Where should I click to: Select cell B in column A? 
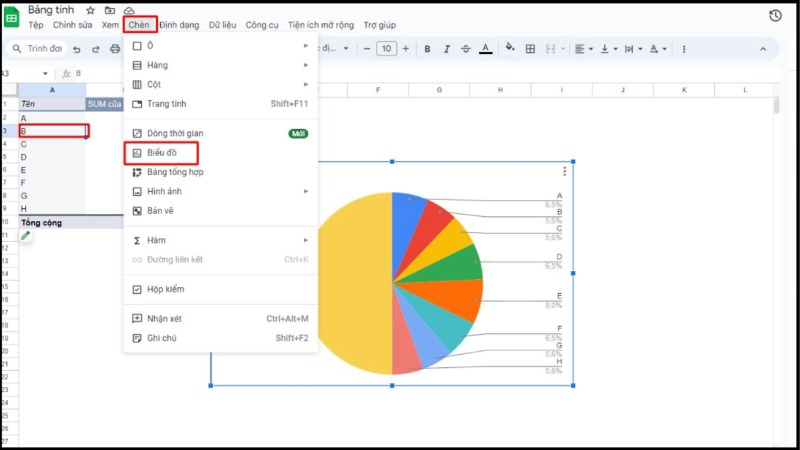54,131
